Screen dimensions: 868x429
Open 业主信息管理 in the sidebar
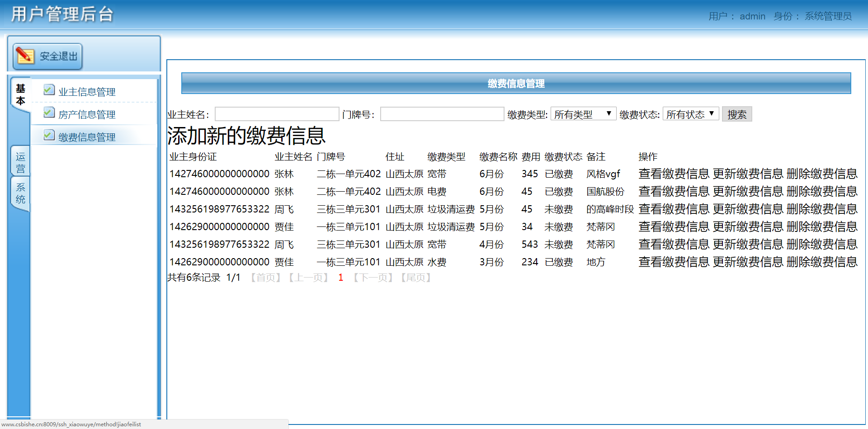point(87,91)
